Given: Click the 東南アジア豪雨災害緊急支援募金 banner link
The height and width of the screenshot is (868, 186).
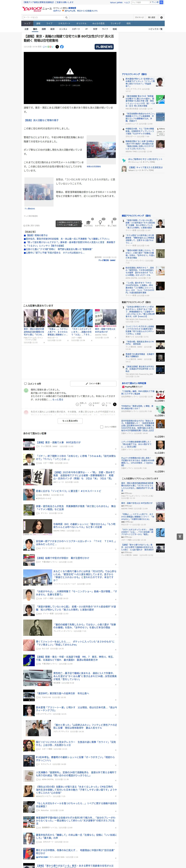Looking at the screenshot, I should [x=48, y=2].
